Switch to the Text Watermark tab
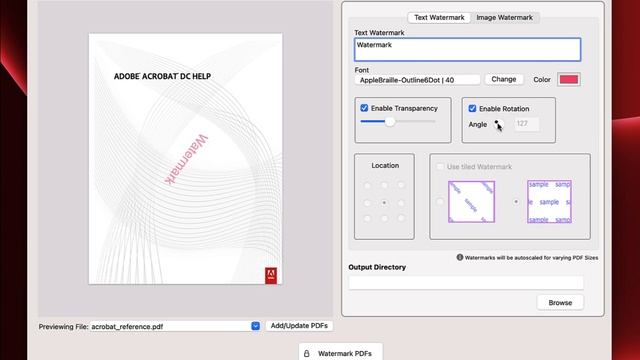Screen dimensions: 640x360 click(439, 18)
